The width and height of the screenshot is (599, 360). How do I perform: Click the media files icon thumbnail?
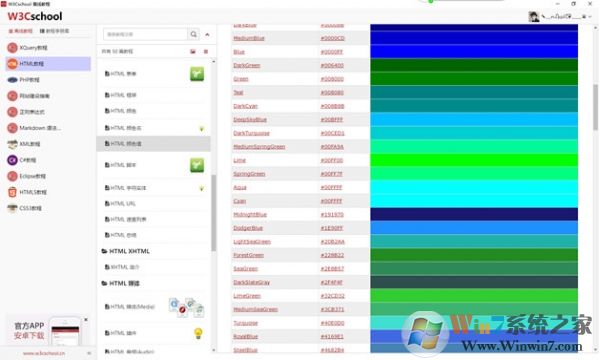186,307
